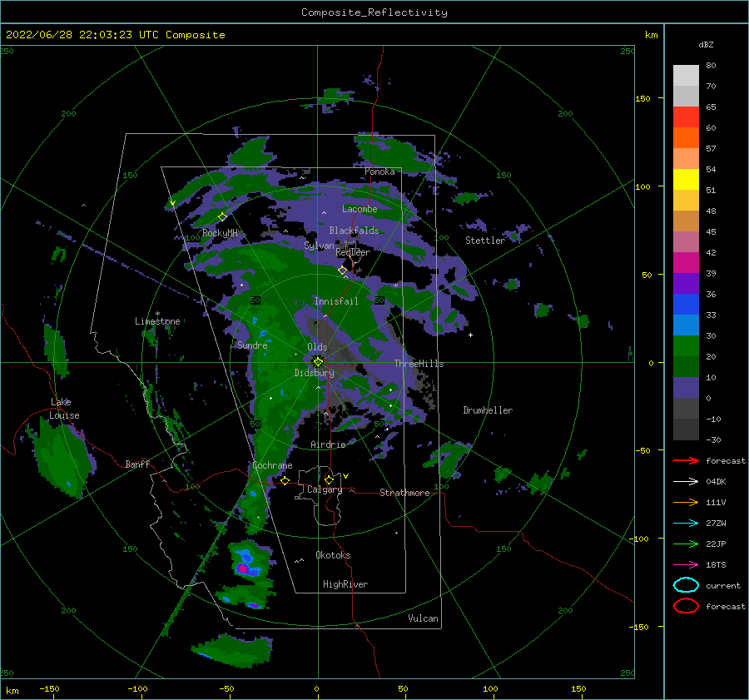
Task: Click the Okotoks label
Action: coord(333,555)
